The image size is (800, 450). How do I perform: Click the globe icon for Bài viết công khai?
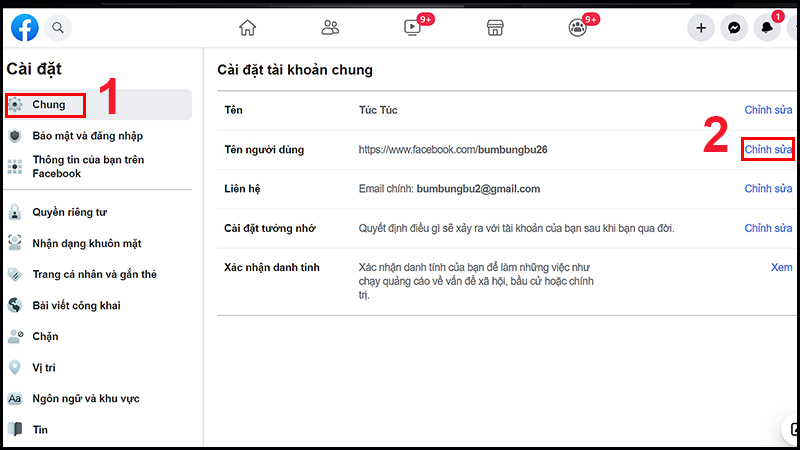click(15, 305)
